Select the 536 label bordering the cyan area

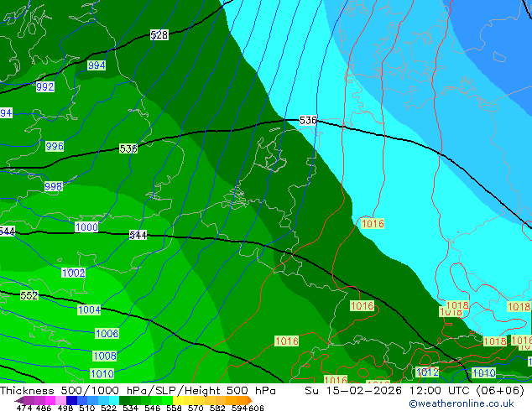(308, 121)
